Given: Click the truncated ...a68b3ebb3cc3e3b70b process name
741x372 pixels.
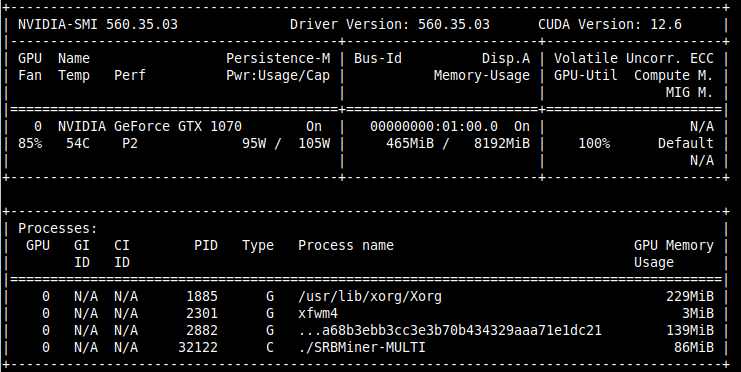Looking at the screenshot, I should 450,330.
